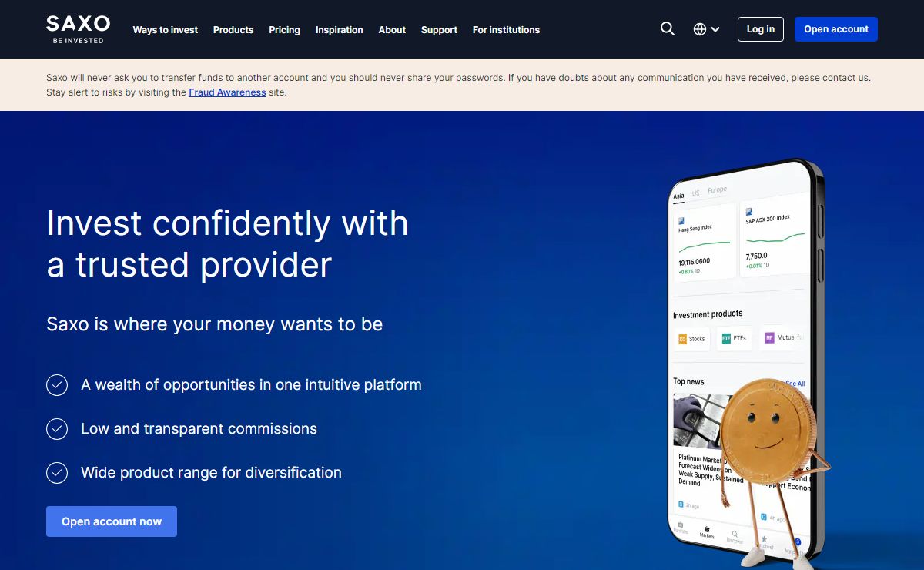924x570 pixels.
Task: Click the 'Invest confidently with a trusted provider' heading
Action: click(x=228, y=244)
